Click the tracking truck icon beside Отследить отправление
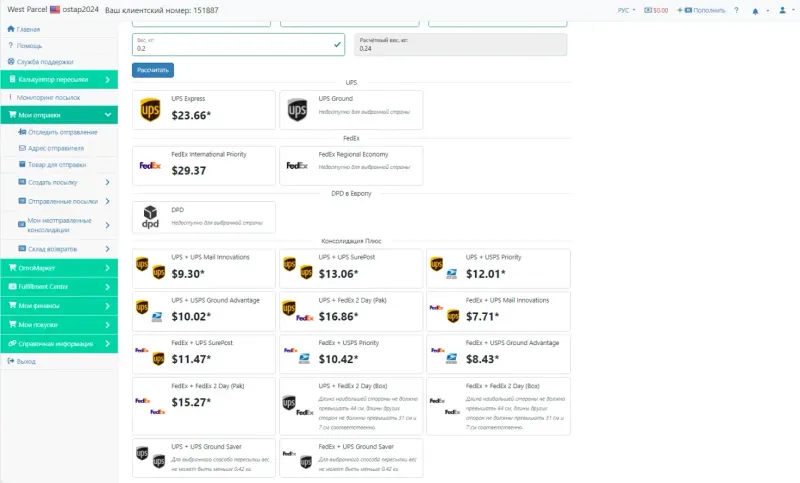Image resolution: width=800 pixels, height=483 pixels. (22, 132)
